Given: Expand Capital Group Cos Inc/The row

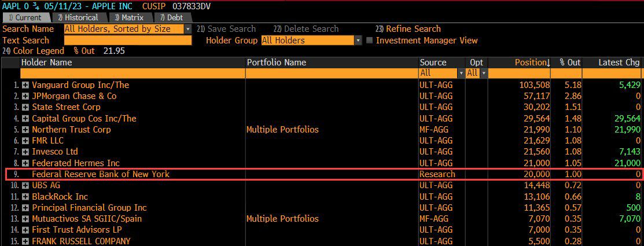Looking at the screenshot, I should (x=25, y=119).
